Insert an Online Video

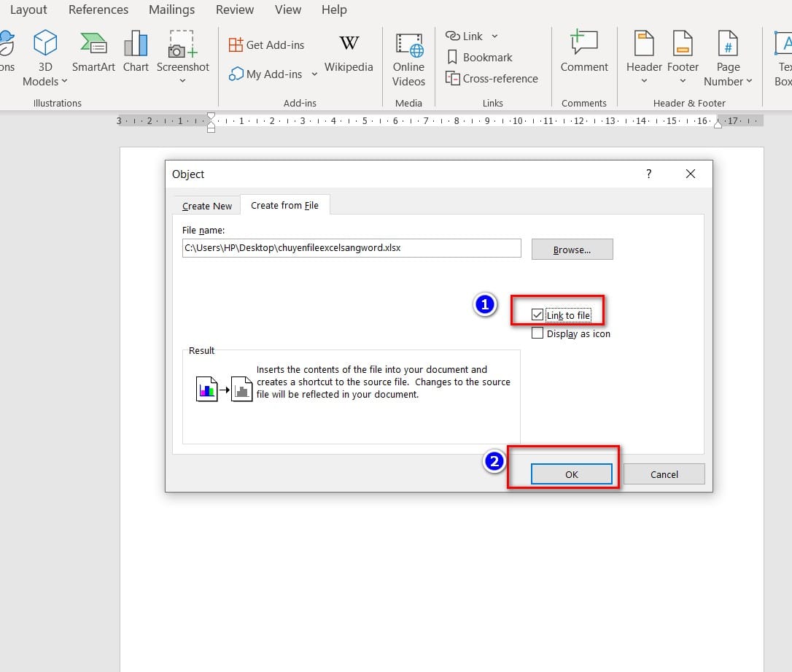(x=408, y=60)
